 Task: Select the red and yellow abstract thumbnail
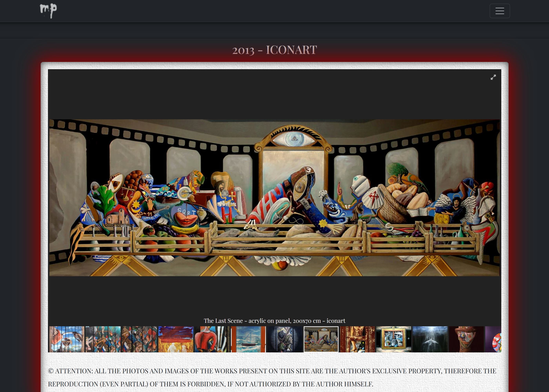[176, 339]
